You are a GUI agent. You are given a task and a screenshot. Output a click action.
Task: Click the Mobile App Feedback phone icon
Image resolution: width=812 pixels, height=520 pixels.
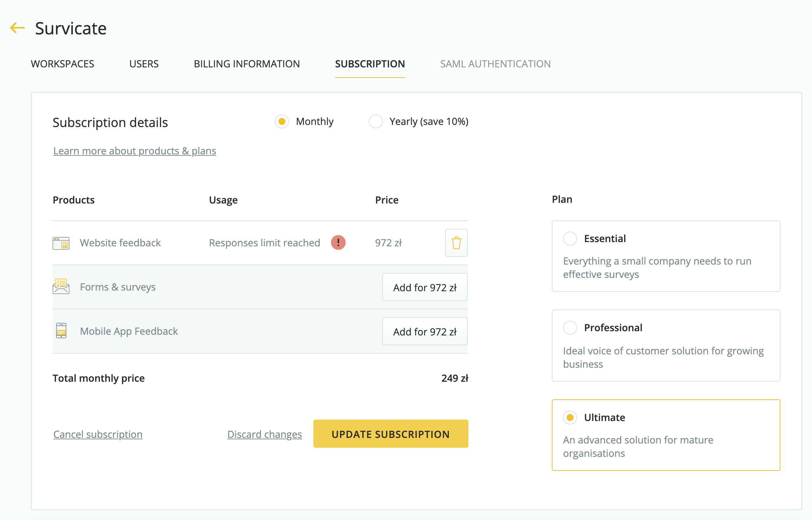tap(61, 331)
